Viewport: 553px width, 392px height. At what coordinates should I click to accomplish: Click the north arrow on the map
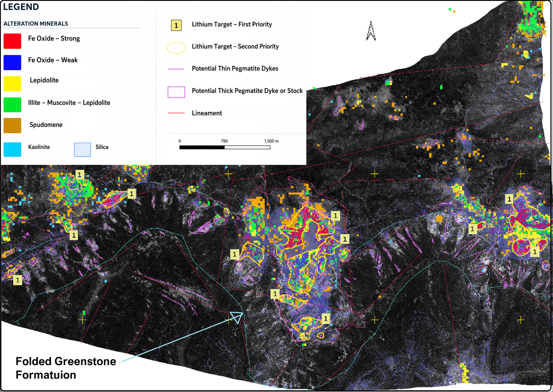point(371,31)
